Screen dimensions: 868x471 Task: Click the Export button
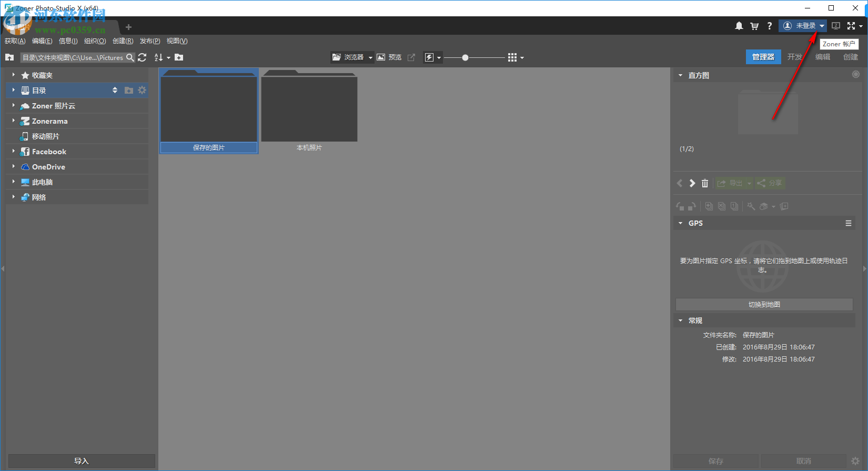click(x=730, y=183)
